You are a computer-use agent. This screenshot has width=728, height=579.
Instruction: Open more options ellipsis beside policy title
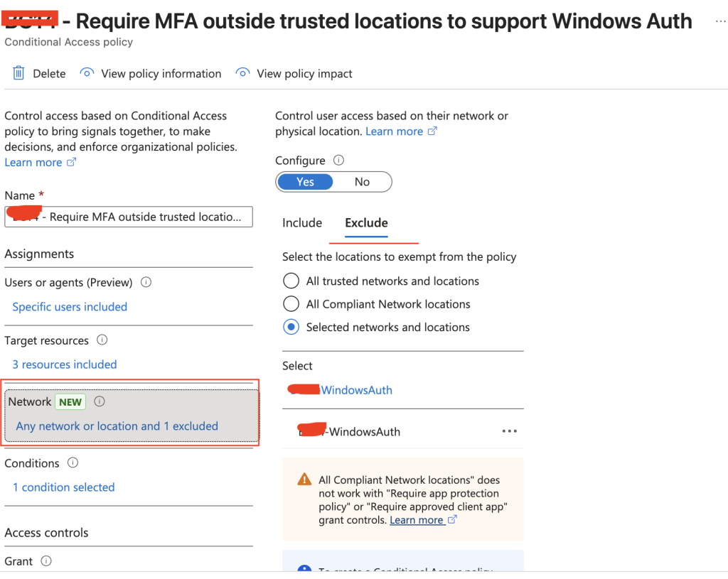tap(720, 22)
